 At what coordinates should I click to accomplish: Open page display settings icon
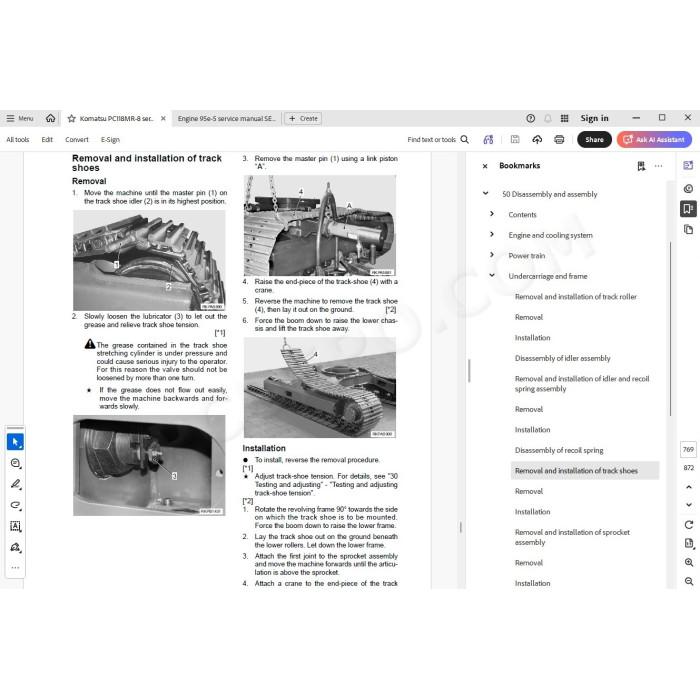pyautogui.click(x=689, y=543)
